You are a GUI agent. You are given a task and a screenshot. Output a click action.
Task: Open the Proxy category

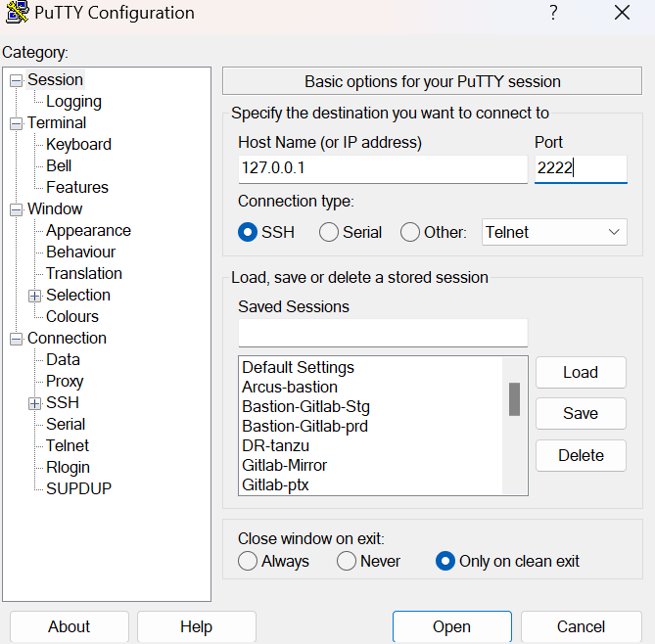65,382
